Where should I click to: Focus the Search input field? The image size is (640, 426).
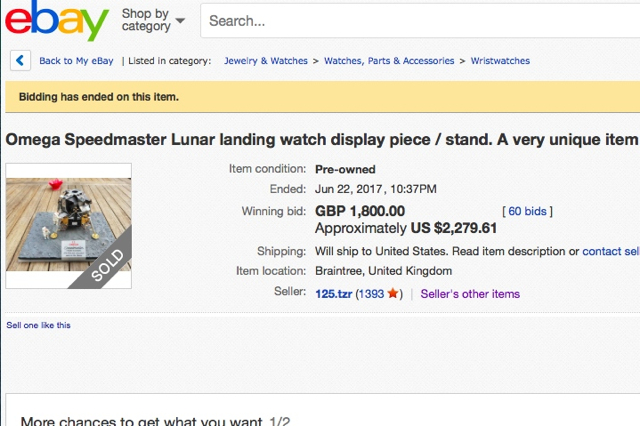point(420,21)
